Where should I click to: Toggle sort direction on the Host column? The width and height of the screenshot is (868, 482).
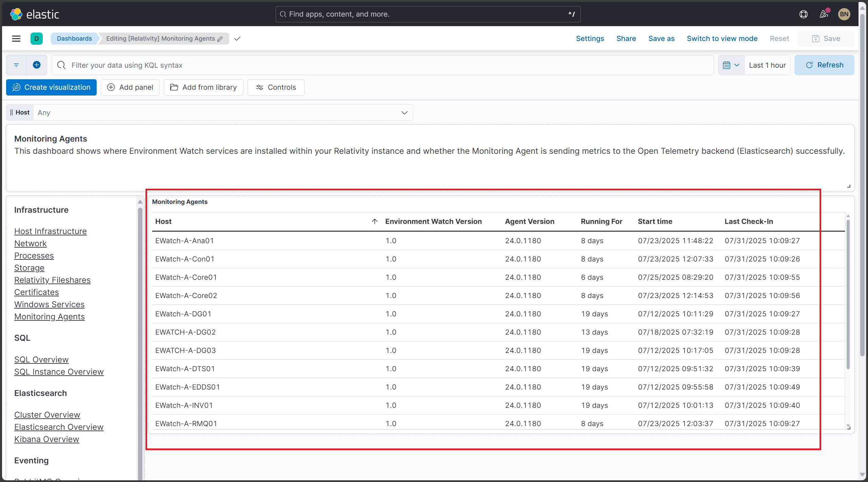374,221
